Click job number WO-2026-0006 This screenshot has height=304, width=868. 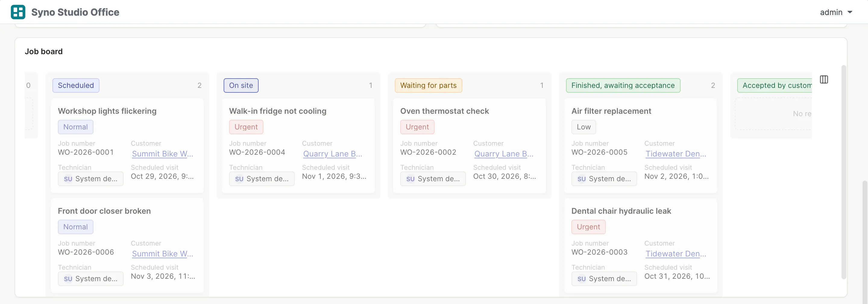click(x=86, y=252)
